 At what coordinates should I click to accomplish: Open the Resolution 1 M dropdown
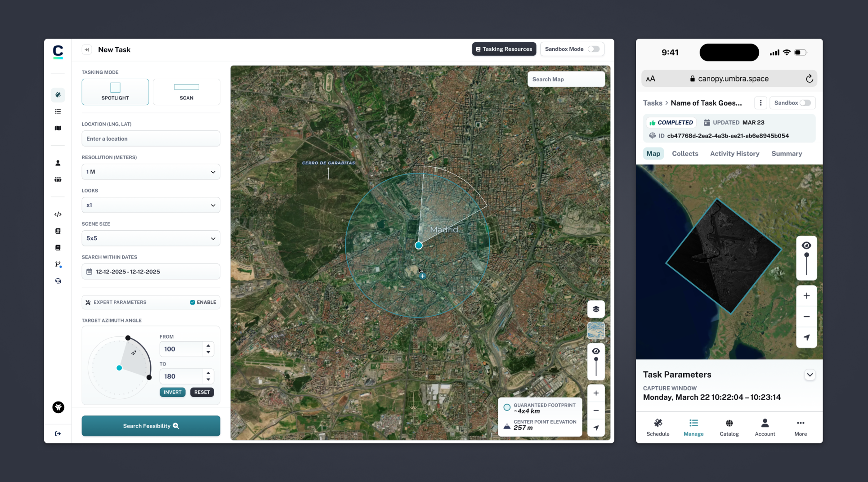pos(151,172)
